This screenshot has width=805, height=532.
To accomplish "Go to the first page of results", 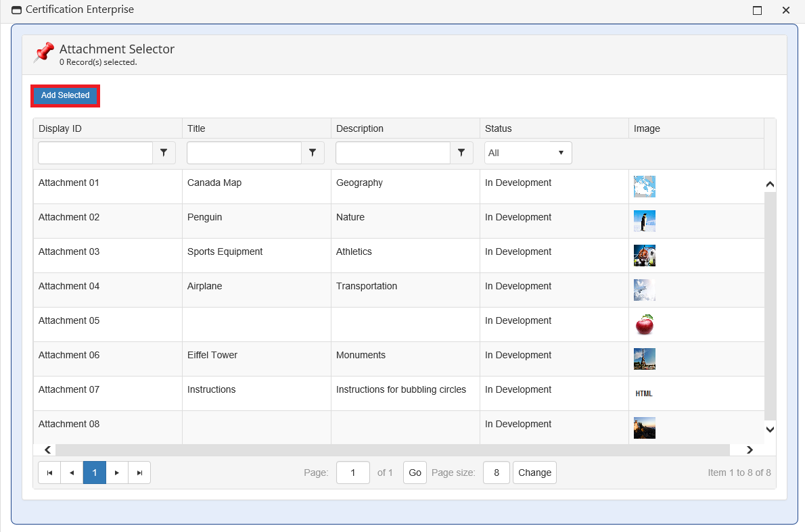I will tap(49, 473).
